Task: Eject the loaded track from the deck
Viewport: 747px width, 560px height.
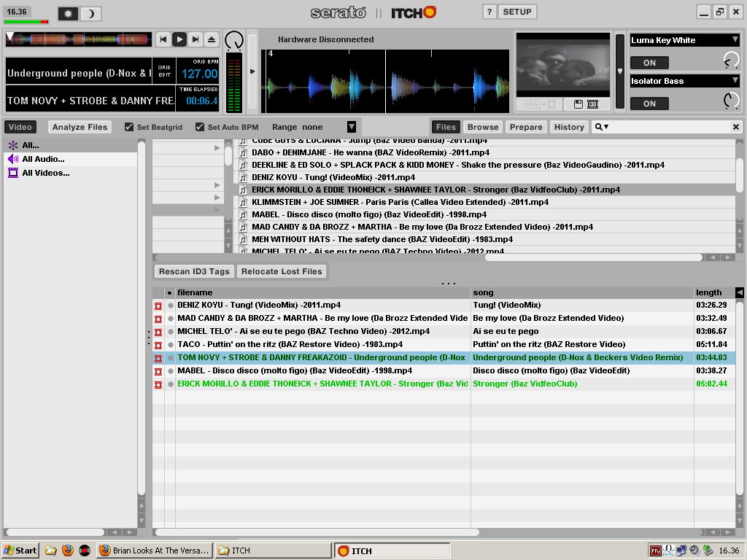Action: (212, 39)
